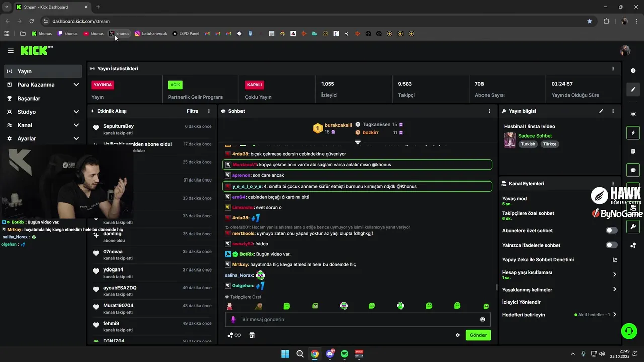The height and width of the screenshot is (362, 644).
Task: Open the profile avatar in the Kick header
Action: point(625,50)
